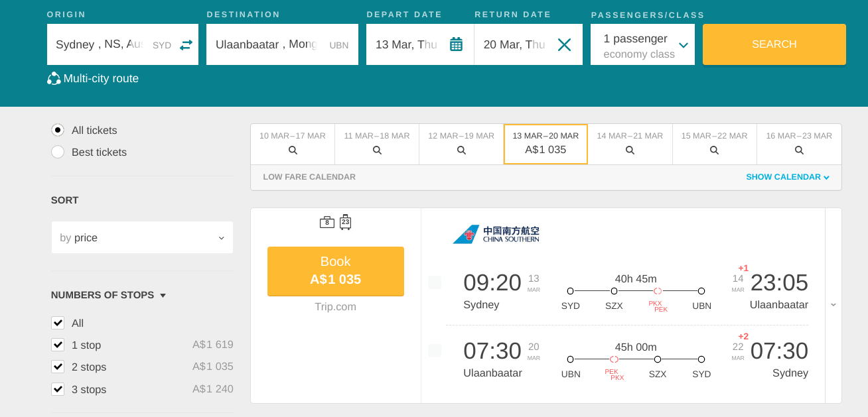Click the 40h 45m outbound duration
868x417 pixels.
[636, 279]
